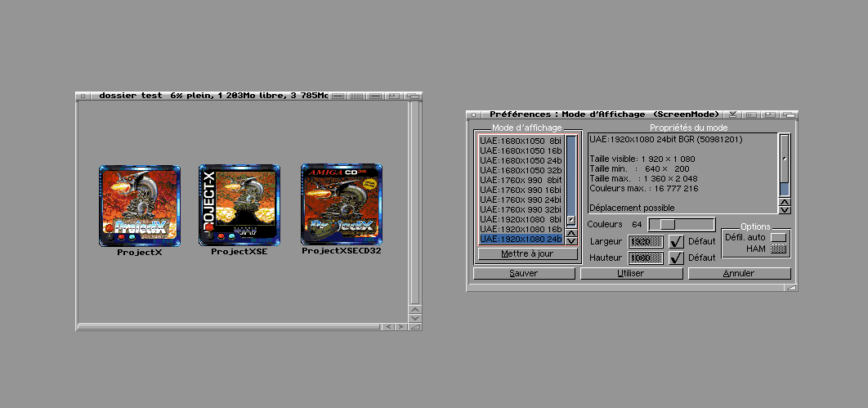
Task: Click the display mode list down arrow
Action: (x=571, y=240)
